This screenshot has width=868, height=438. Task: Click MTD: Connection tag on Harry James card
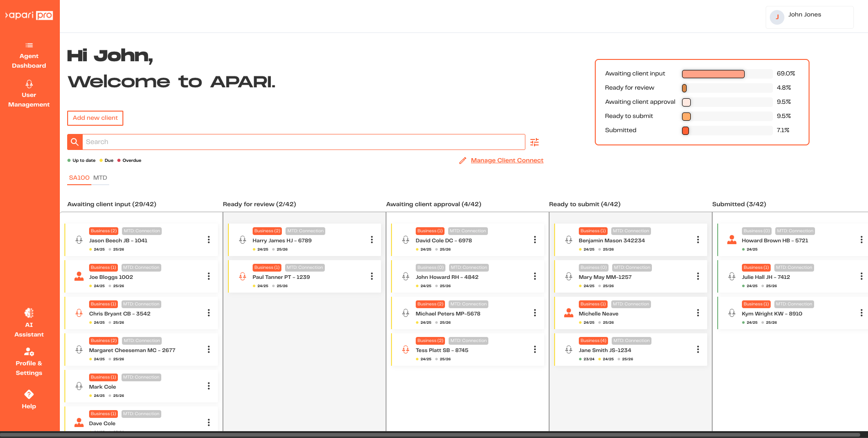305,231
